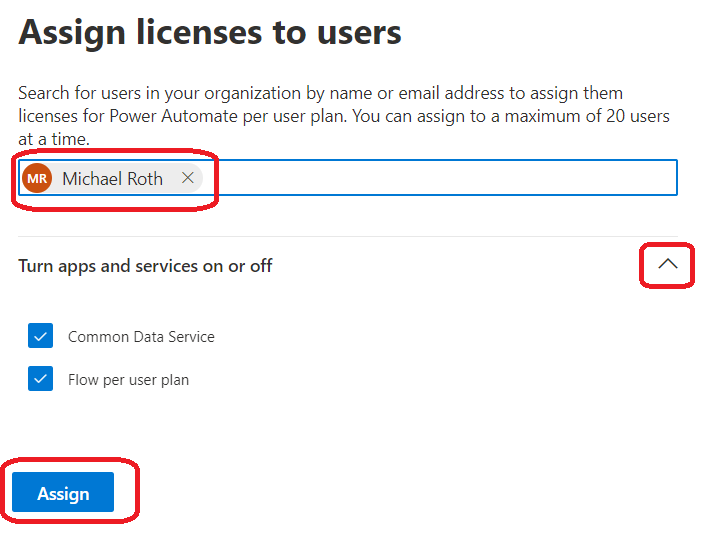Click the Assign button
The width and height of the screenshot is (704, 542).
tap(63, 492)
